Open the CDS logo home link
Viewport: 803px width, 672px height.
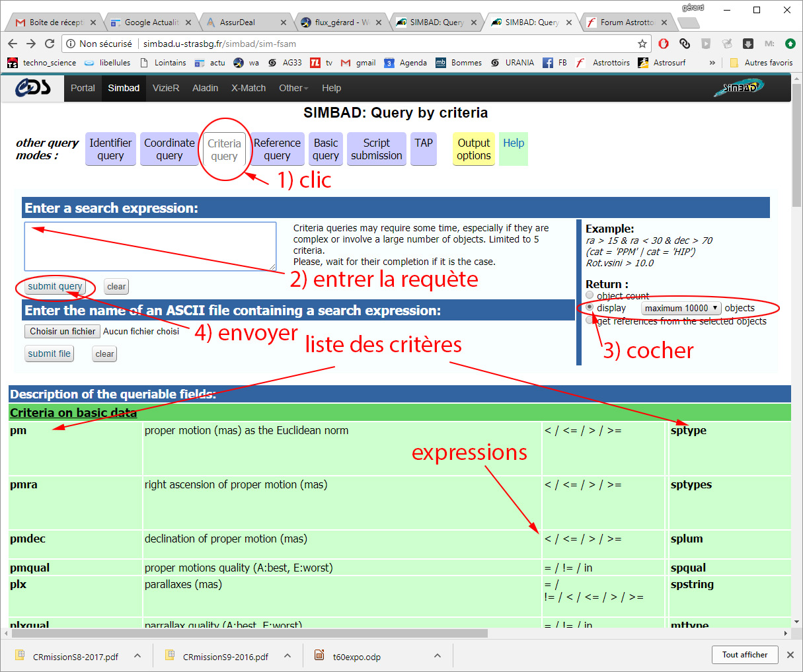(33, 88)
